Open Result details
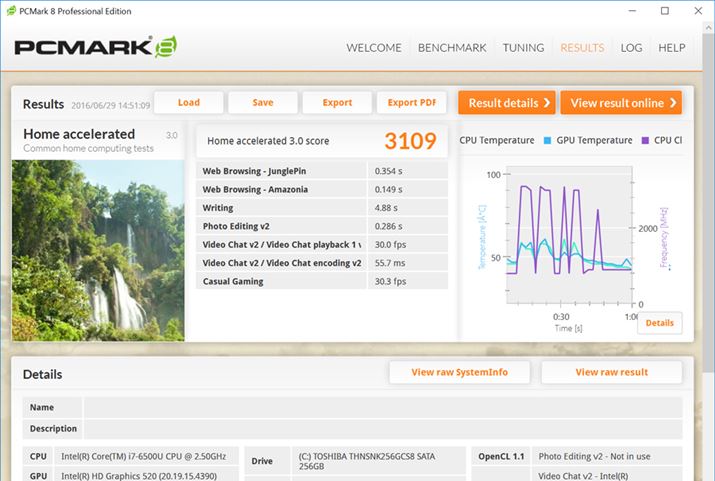Viewport: 715px width, 481px height. [x=507, y=103]
